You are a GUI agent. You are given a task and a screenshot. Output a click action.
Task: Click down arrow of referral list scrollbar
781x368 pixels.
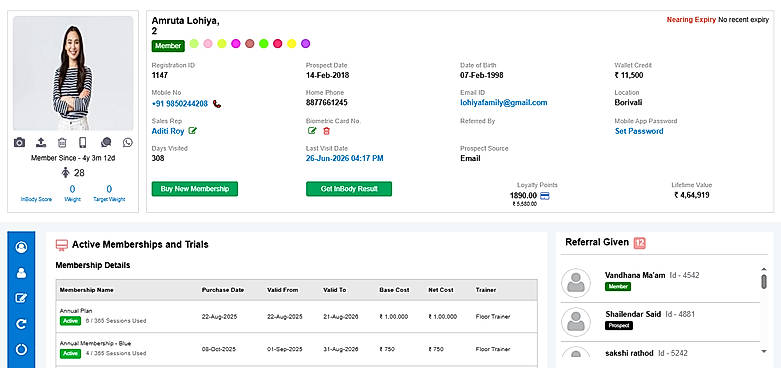[764, 352]
